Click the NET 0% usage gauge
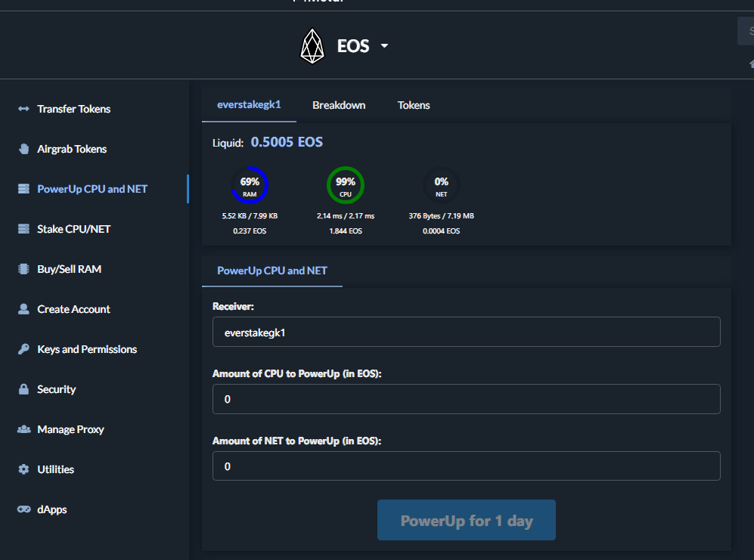 click(x=441, y=185)
